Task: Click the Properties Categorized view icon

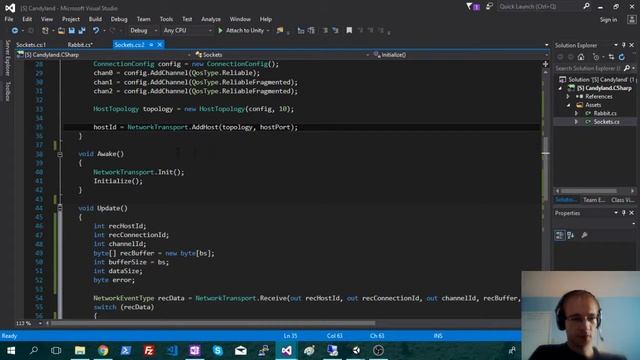Action: point(560,235)
